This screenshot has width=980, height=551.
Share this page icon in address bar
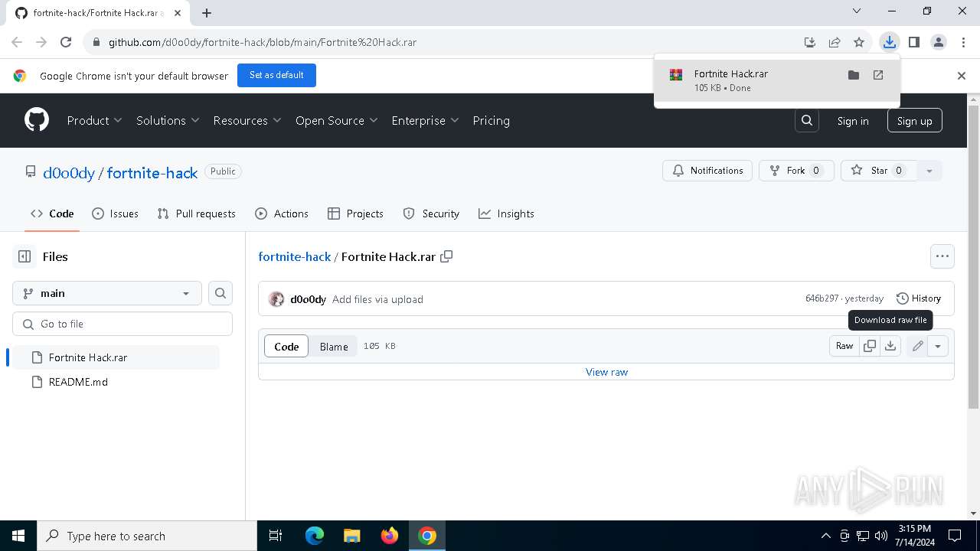click(x=835, y=42)
